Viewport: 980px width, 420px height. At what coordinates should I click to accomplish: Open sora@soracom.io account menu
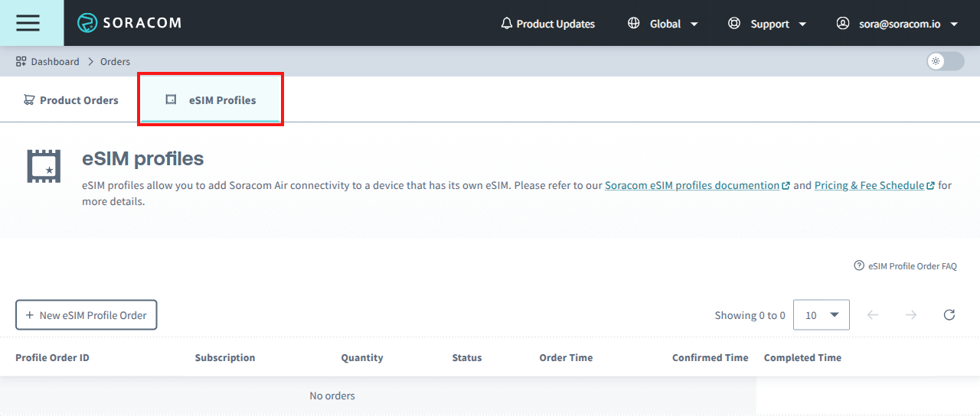point(897,24)
